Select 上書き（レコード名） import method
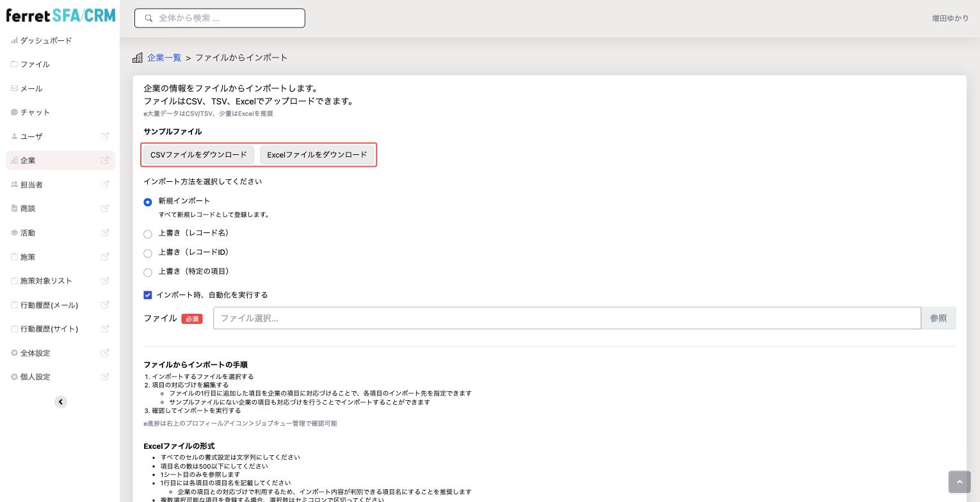This screenshot has height=502, width=980. pyautogui.click(x=148, y=234)
